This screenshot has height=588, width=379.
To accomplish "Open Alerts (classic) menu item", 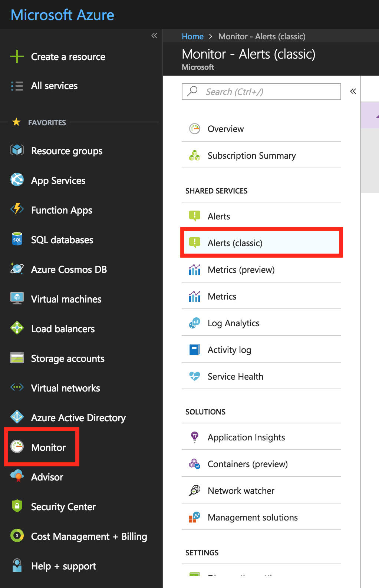I will tap(261, 243).
